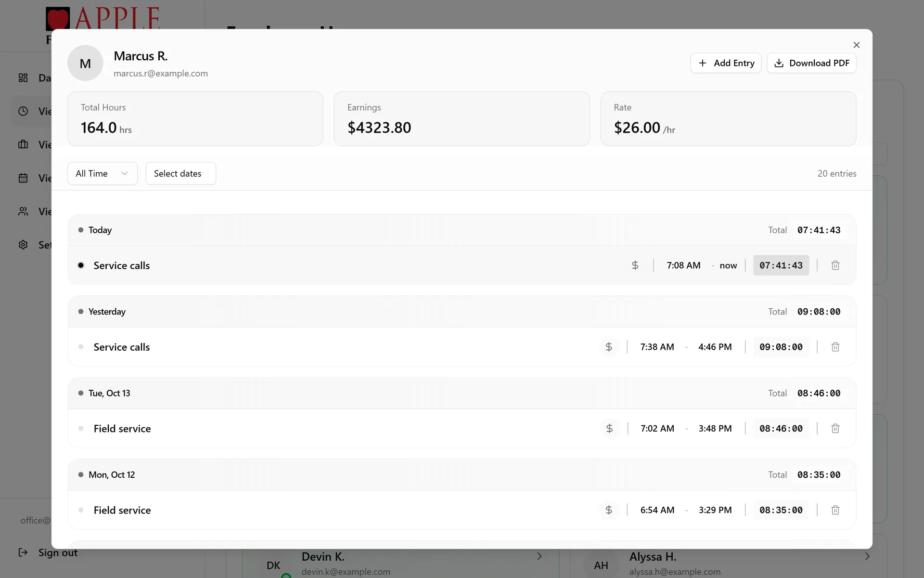
Task: Click the 'now' end time in today's entry
Action: (728, 265)
